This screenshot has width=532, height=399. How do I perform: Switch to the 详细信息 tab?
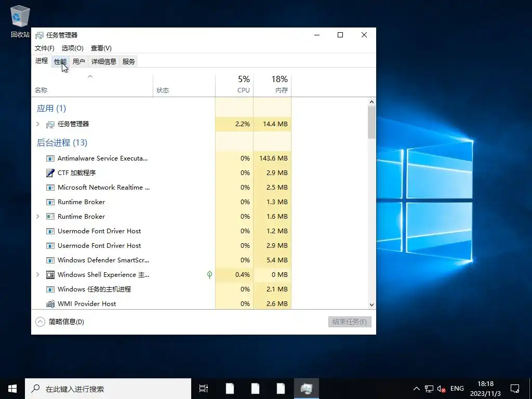104,61
